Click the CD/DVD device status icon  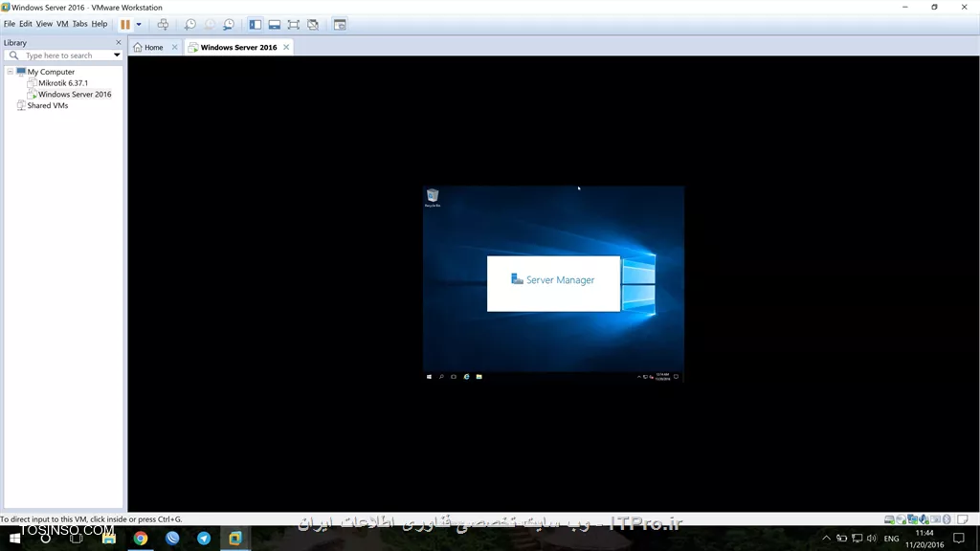click(901, 519)
